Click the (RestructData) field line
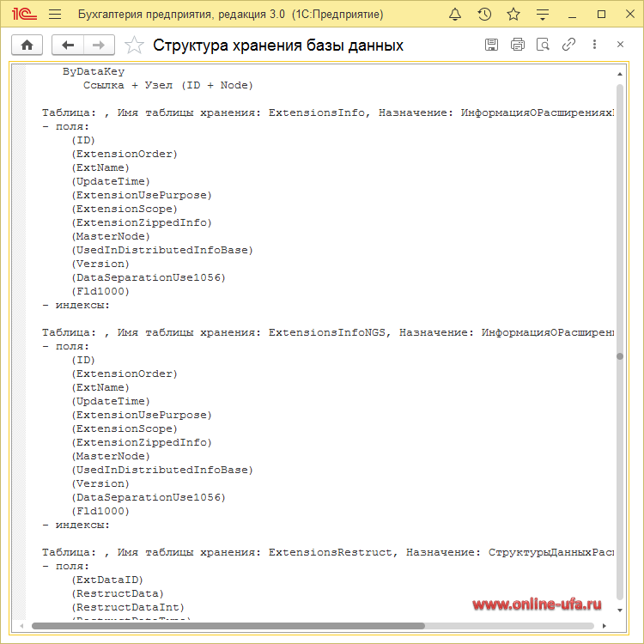Image resolution: width=644 pixels, height=644 pixels. (x=118, y=593)
